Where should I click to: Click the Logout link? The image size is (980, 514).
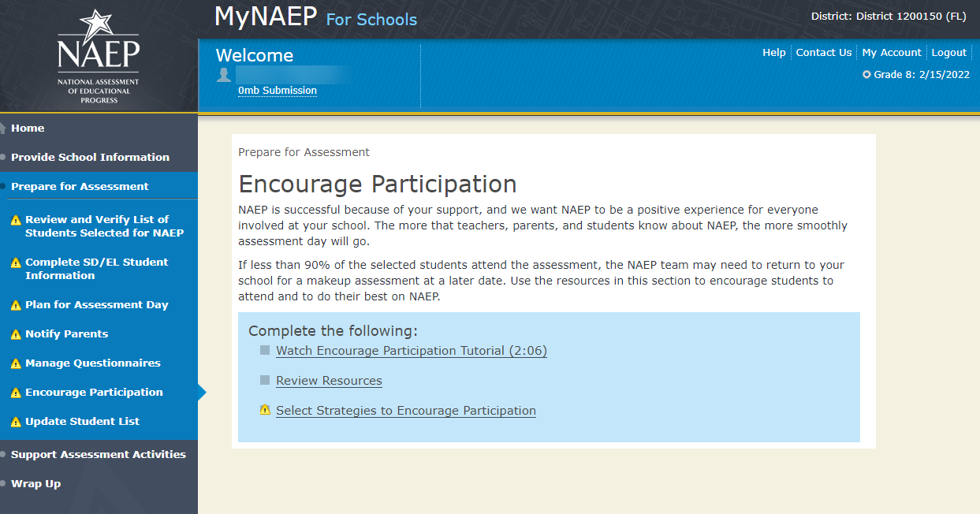tap(948, 53)
